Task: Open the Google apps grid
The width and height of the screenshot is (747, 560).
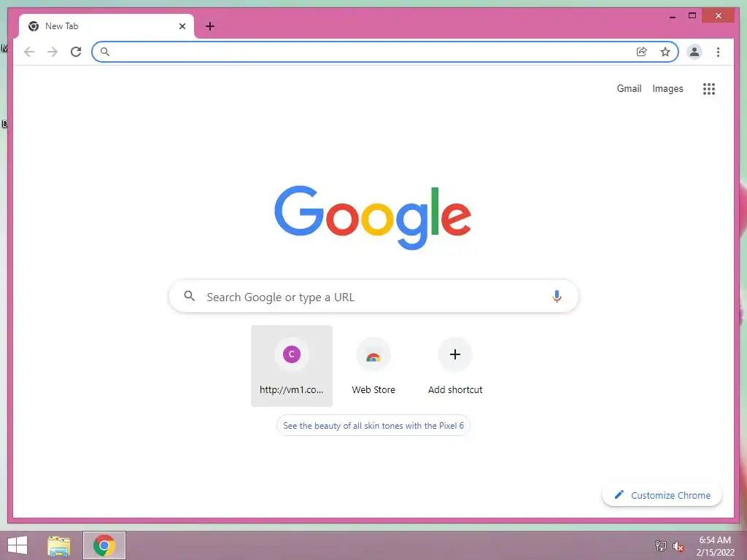Action: (x=709, y=88)
